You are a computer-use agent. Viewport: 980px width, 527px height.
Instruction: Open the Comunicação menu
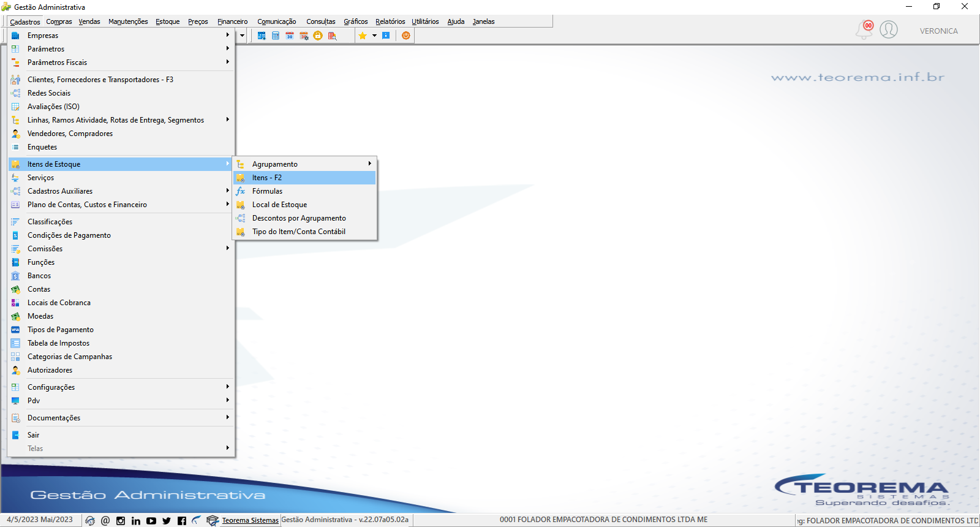point(276,21)
